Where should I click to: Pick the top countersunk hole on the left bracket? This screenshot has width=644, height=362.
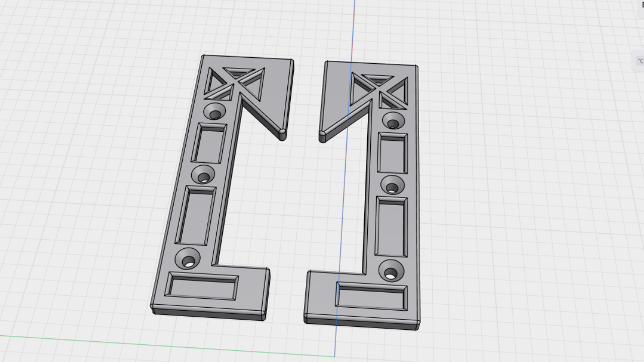pyautogui.click(x=215, y=112)
